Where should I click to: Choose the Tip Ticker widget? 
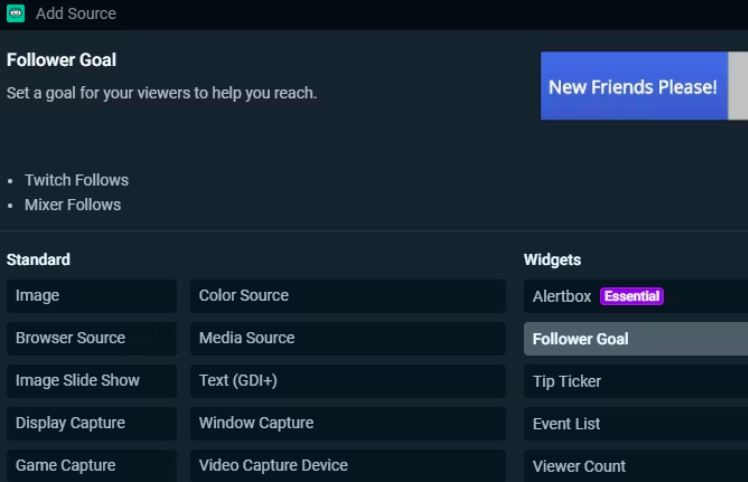coord(636,381)
